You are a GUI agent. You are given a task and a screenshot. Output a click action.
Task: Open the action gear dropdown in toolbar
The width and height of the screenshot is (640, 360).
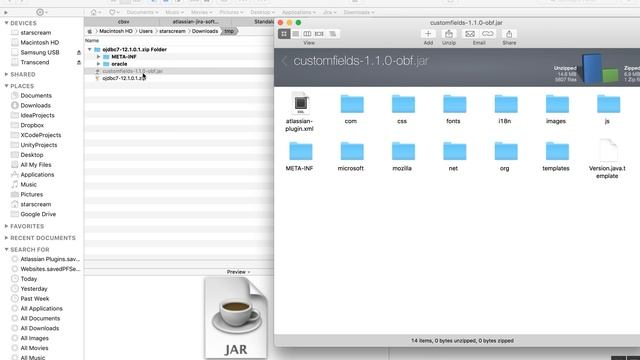coord(42,12)
